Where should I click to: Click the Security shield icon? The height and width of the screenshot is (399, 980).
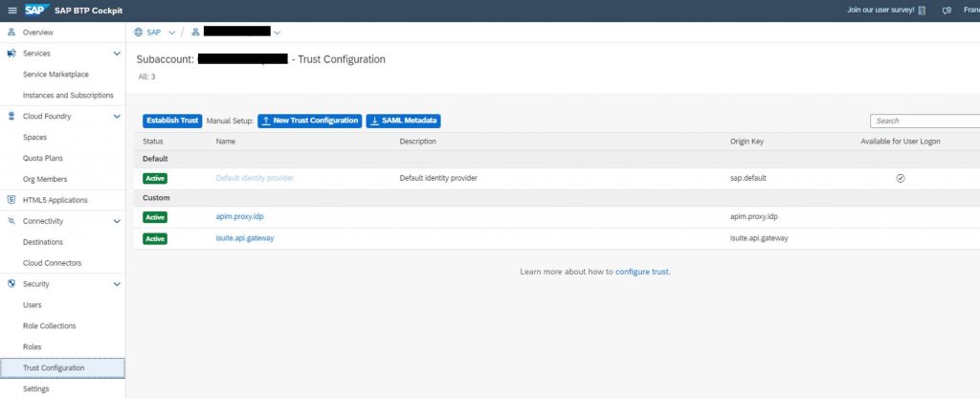tap(11, 284)
